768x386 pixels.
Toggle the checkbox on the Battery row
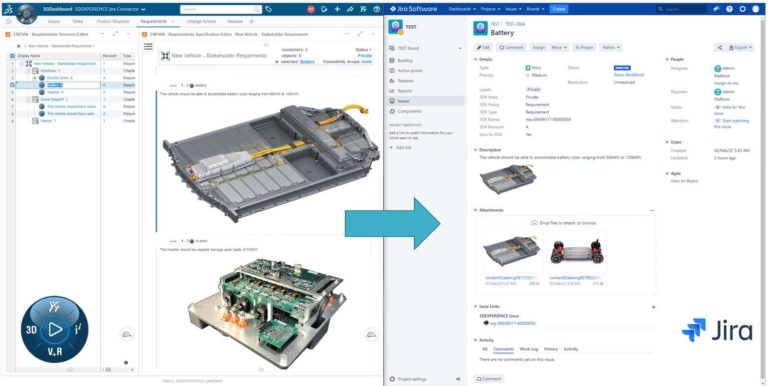13,85
